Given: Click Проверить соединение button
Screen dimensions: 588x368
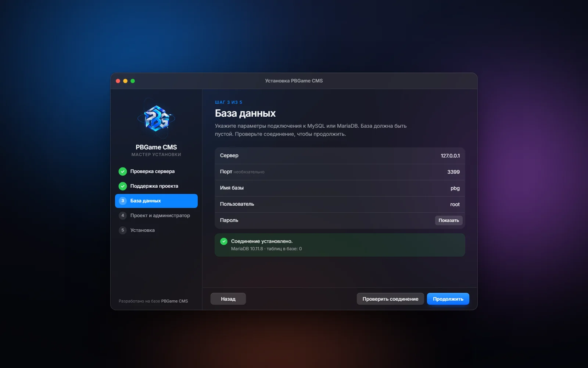Looking at the screenshot, I should click(x=390, y=299).
